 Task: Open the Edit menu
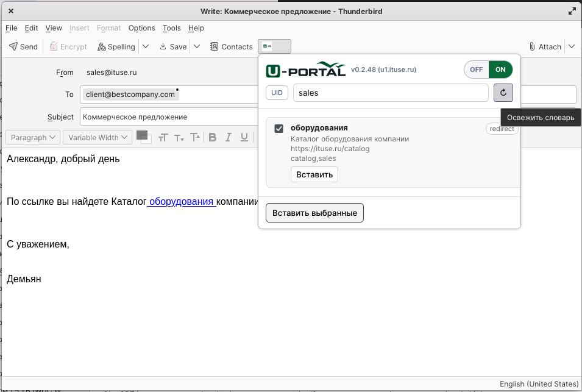tap(31, 28)
